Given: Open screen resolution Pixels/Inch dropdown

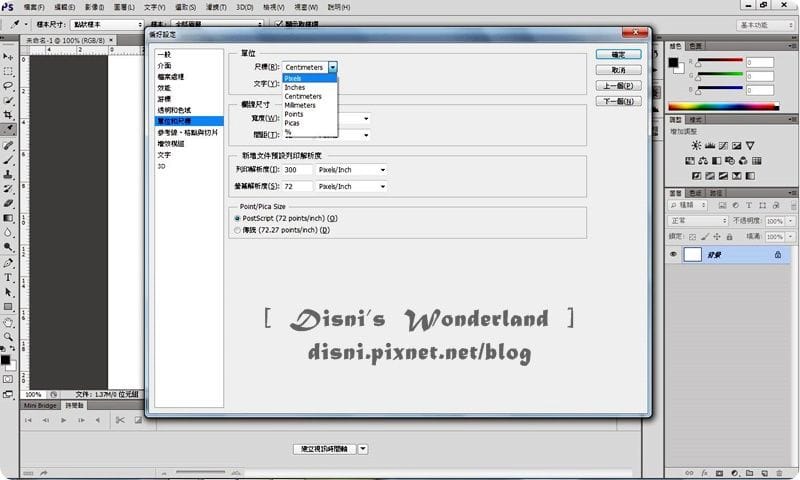Looking at the screenshot, I should tap(351, 187).
